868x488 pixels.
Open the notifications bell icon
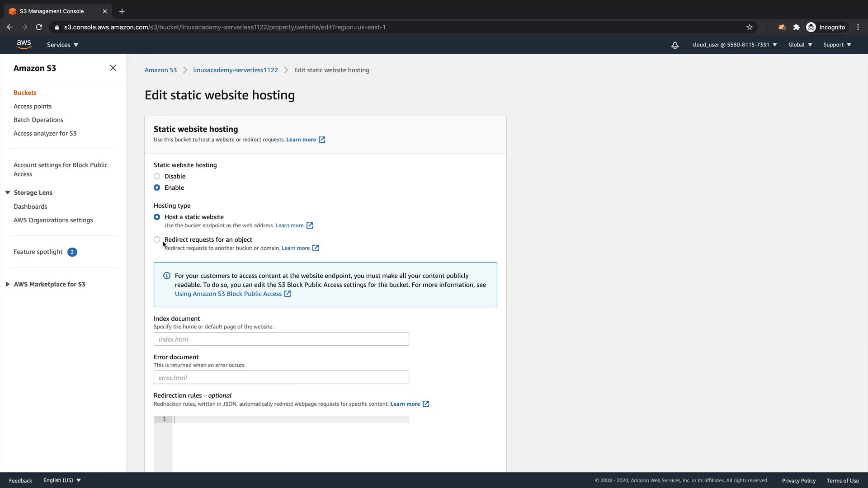click(x=675, y=45)
